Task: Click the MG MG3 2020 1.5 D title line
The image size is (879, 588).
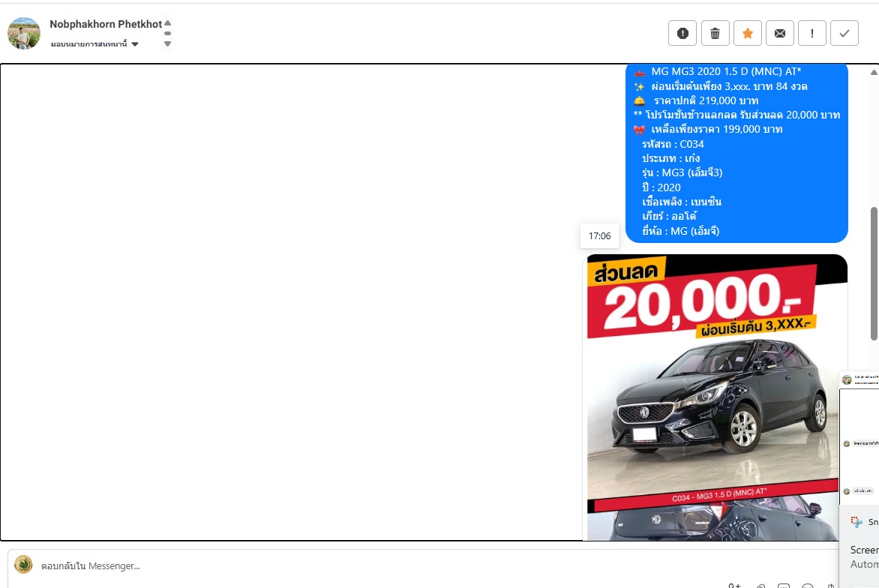Action: point(718,72)
